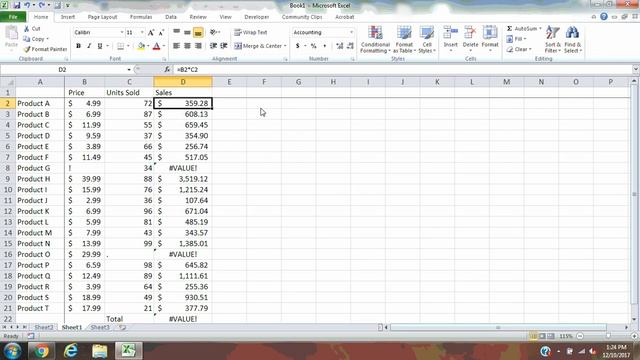Image resolution: width=640 pixels, height=360 pixels.
Task: Apply comma style number format
Action: point(324,46)
